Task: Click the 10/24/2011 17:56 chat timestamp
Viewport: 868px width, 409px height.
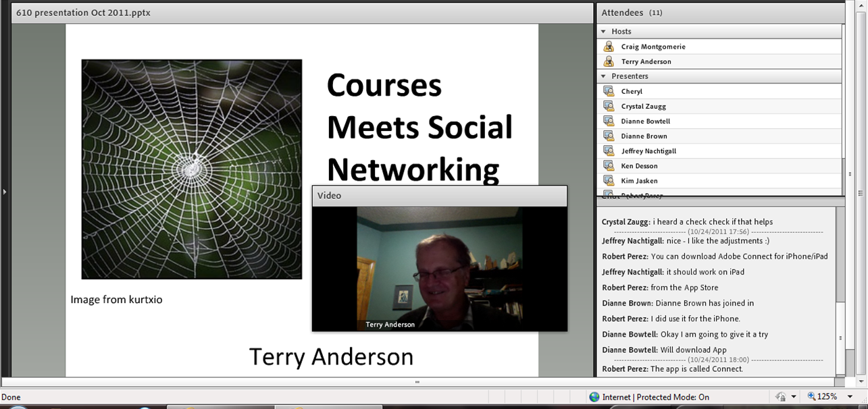Action: click(x=717, y=231)
